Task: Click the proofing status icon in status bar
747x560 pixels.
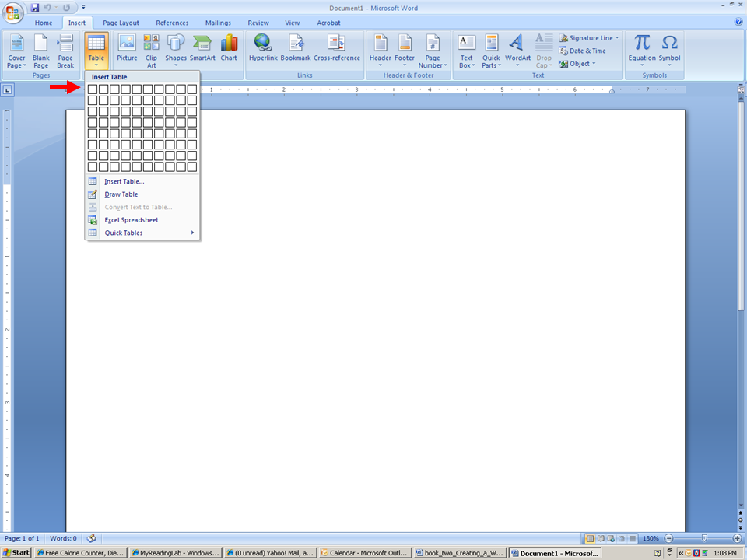Action: coord(92,538)
